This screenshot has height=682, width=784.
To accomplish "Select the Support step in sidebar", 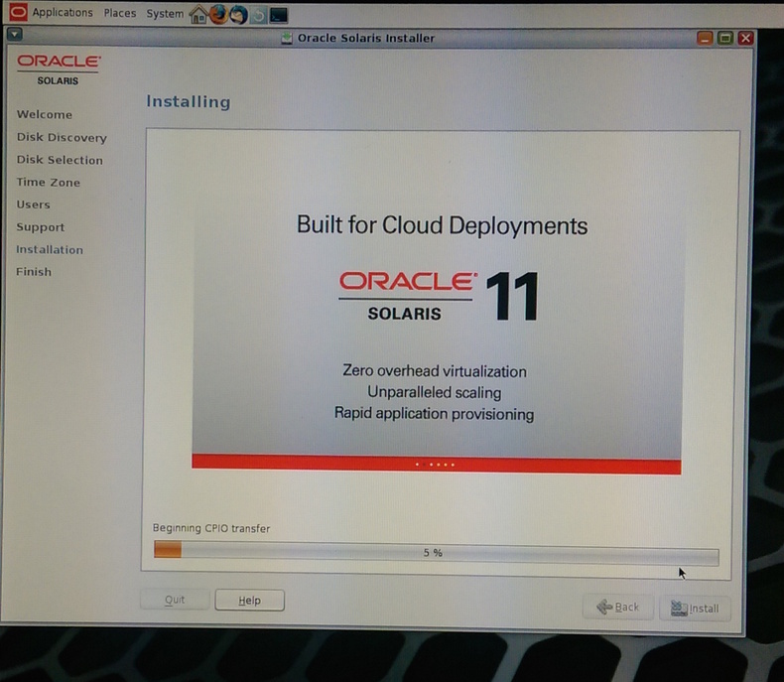I will click(x=41, y=227).
